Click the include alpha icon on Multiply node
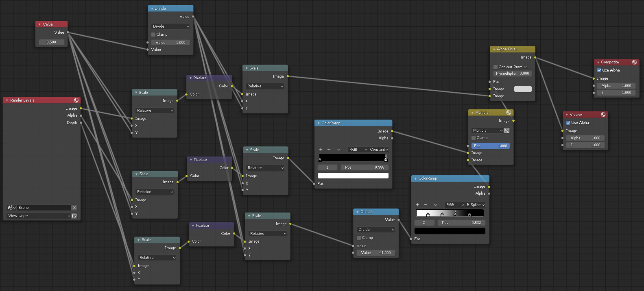Image resolution: width=644 pixels, height=291 pixels. click(x=507, y=130)
